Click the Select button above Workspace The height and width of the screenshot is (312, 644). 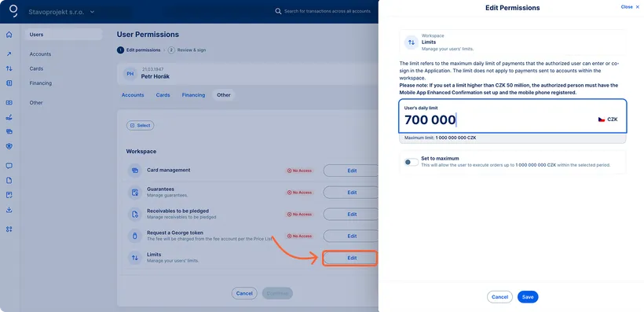140,126
